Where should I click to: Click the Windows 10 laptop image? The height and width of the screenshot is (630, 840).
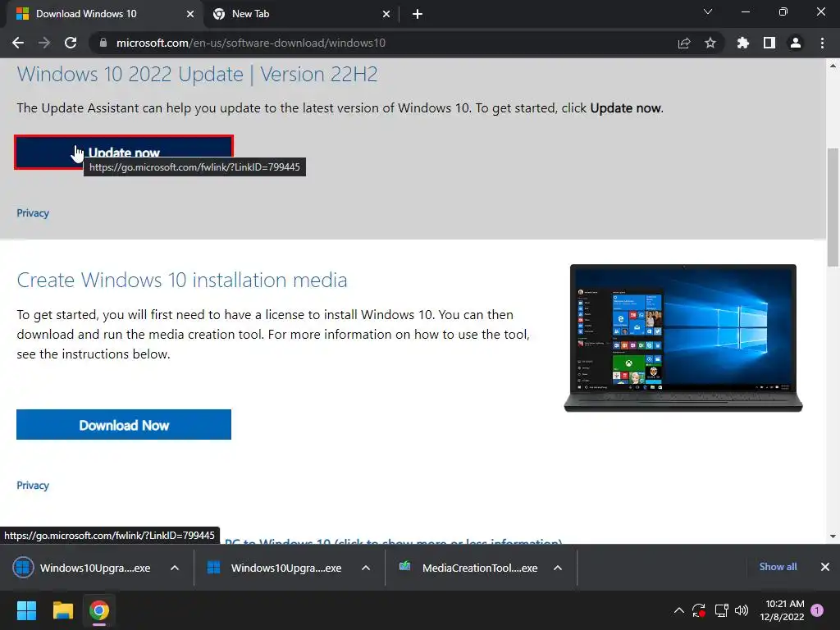point(683,338)
